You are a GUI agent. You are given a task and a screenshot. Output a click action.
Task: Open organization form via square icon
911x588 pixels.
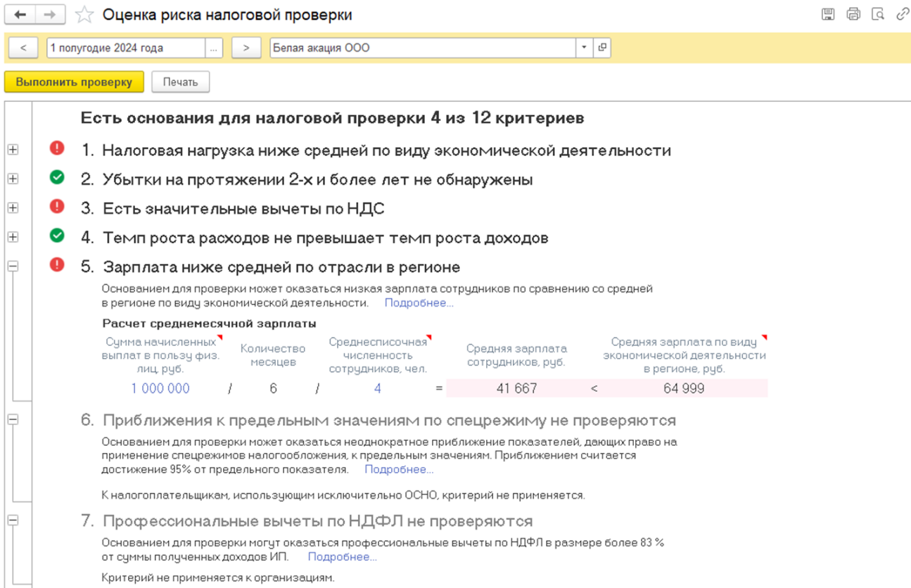(x=602, y=48)
